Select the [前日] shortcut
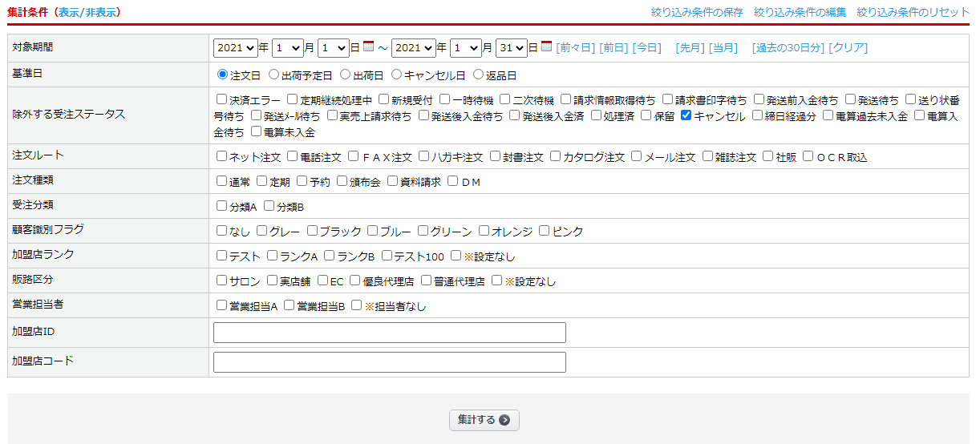The image size is (980, 444). [x=614, y=48]
